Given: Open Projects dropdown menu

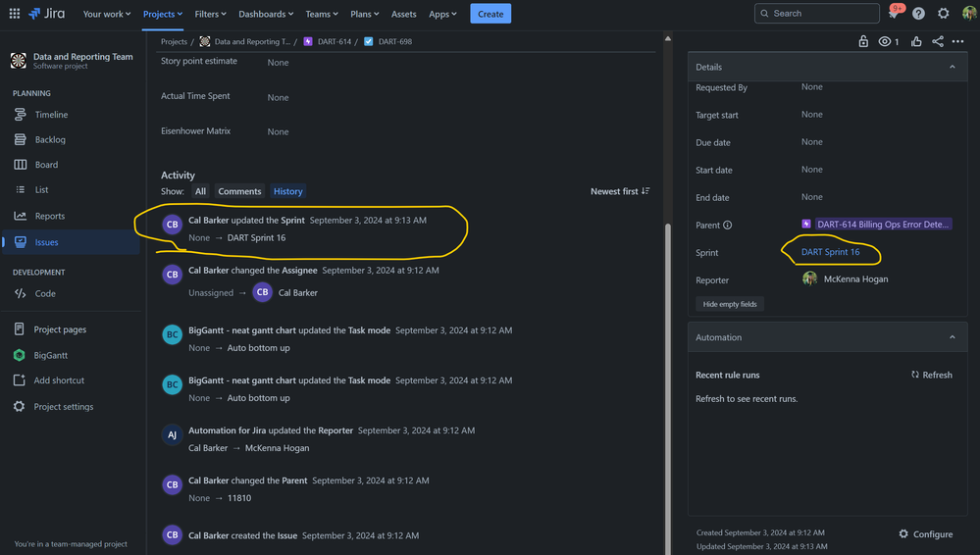Looking at the screenshot, I should tap(163, 14).
